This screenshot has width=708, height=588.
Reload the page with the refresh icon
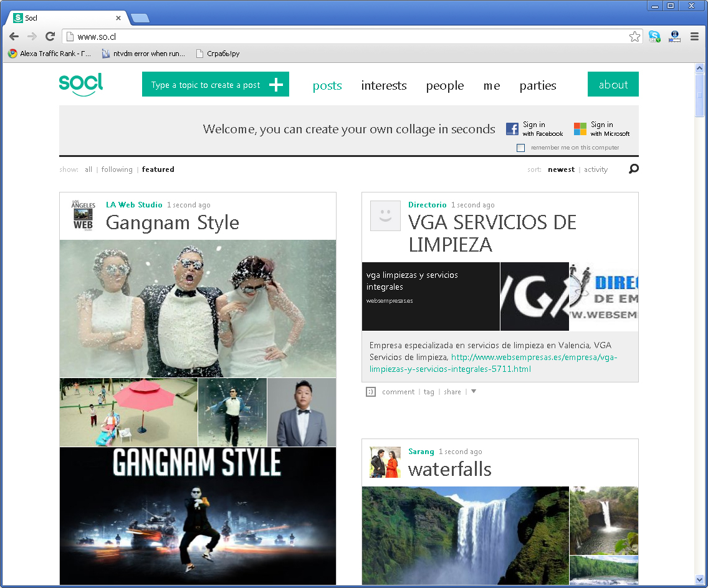click(x=50, y=37)
